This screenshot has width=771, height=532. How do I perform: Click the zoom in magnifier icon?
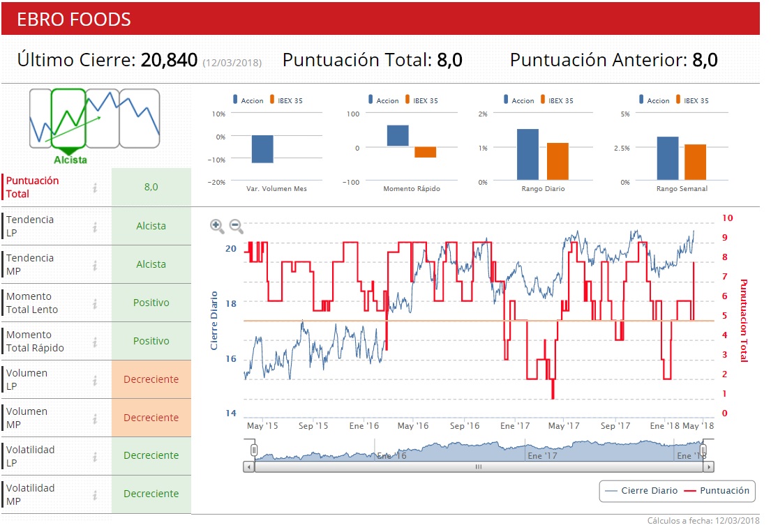click(x=217, y=226)
